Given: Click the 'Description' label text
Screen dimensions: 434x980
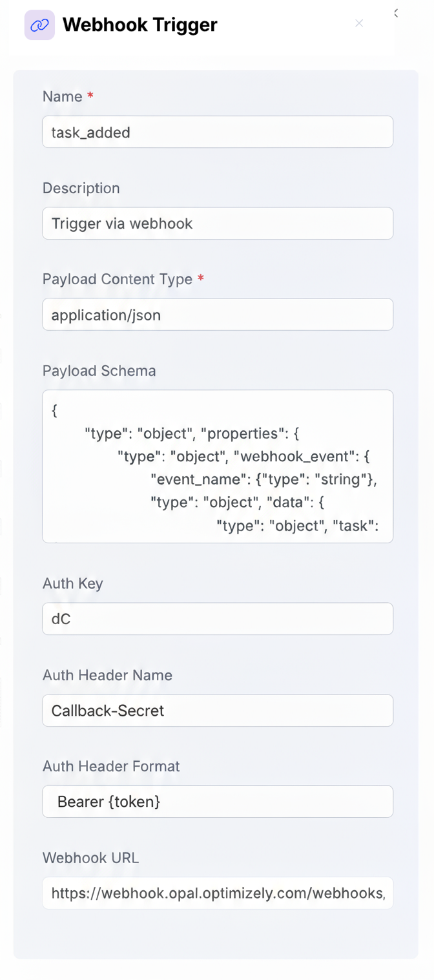Looking at the screenshot, I should (x=81, y=188).
